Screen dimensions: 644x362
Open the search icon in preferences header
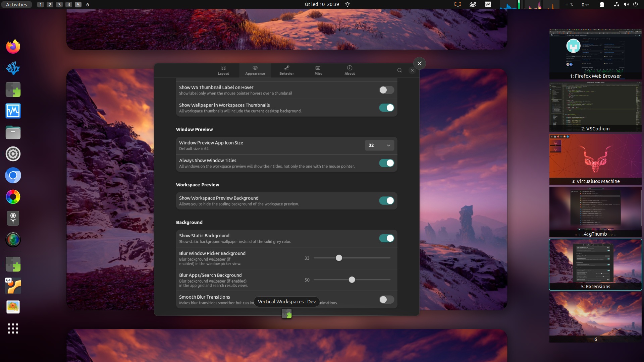(x=399, y=70)
